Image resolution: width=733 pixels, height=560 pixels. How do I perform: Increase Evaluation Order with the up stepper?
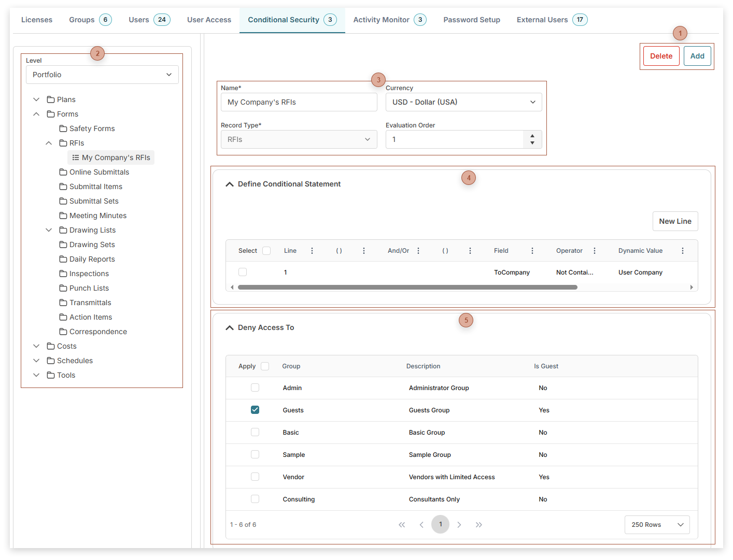coord(532,136)
